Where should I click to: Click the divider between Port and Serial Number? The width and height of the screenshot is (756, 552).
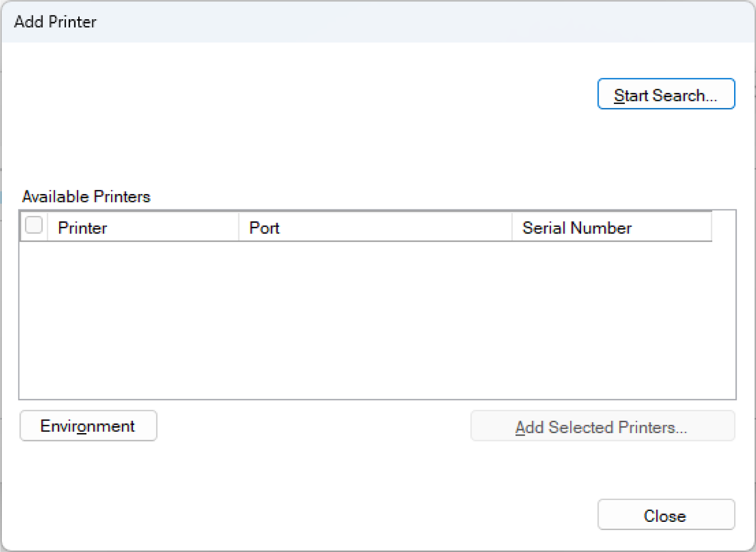coord(512,227)
